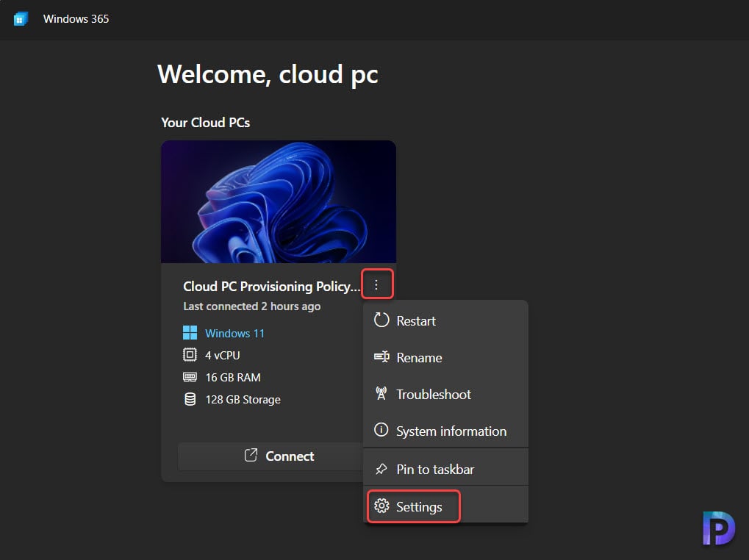The height and width of the screenshot is (560, 749).
Task: Open Settings from the context menu
Action: [x=445, y=506]
